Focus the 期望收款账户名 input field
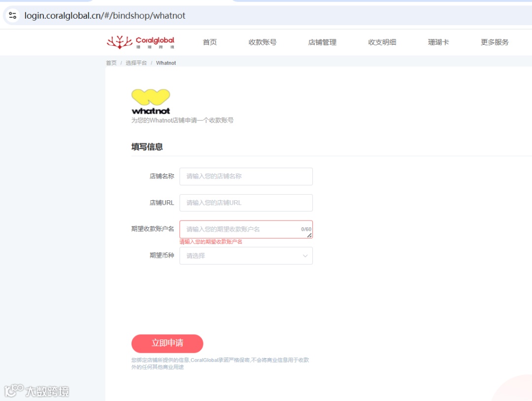This screenshot has width=532, height=401. (246, 229)
